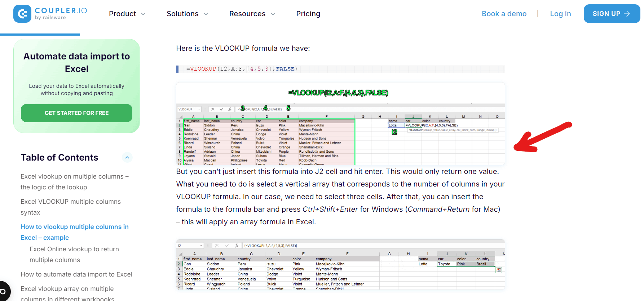
Task: Jump to 'Excel vlookup array on multiple columns' section
Action: [x=67, y=293]
